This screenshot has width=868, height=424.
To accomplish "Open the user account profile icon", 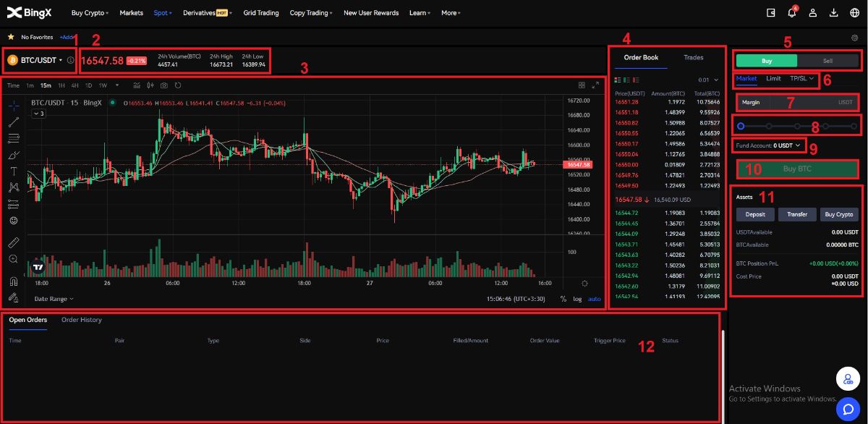I will (x=813, y=12).
